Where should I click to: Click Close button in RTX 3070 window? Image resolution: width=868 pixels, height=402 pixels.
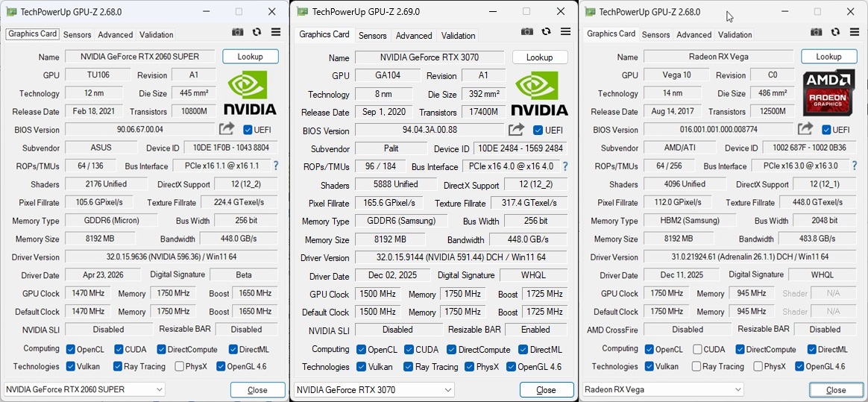tap(547, 390)
